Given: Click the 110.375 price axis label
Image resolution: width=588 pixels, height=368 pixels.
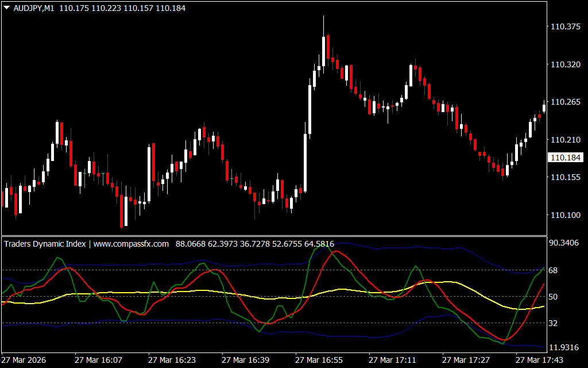Looking at the screenshot, I should [565, 26].
